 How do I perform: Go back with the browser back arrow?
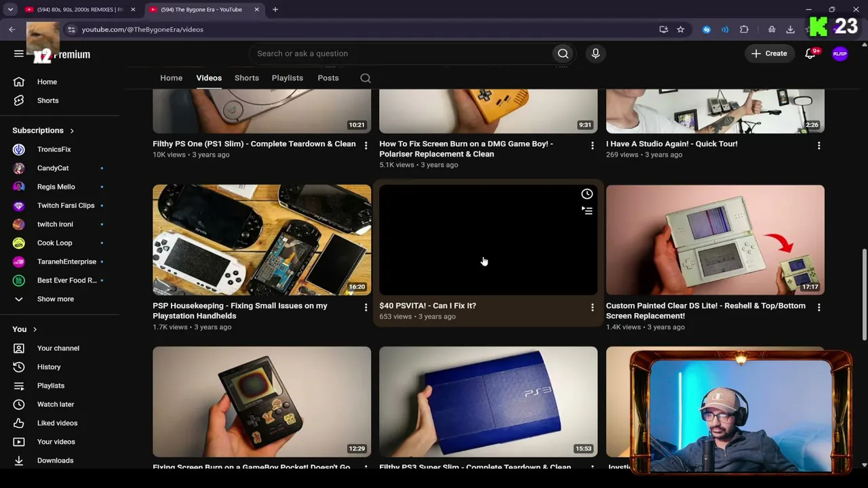coord(12,29)
